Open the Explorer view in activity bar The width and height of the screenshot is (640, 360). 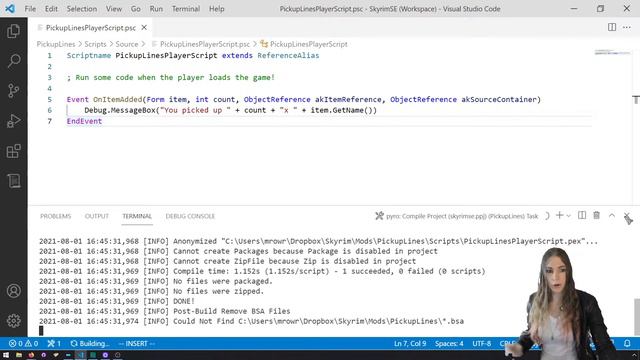click(x=13, y=31)
